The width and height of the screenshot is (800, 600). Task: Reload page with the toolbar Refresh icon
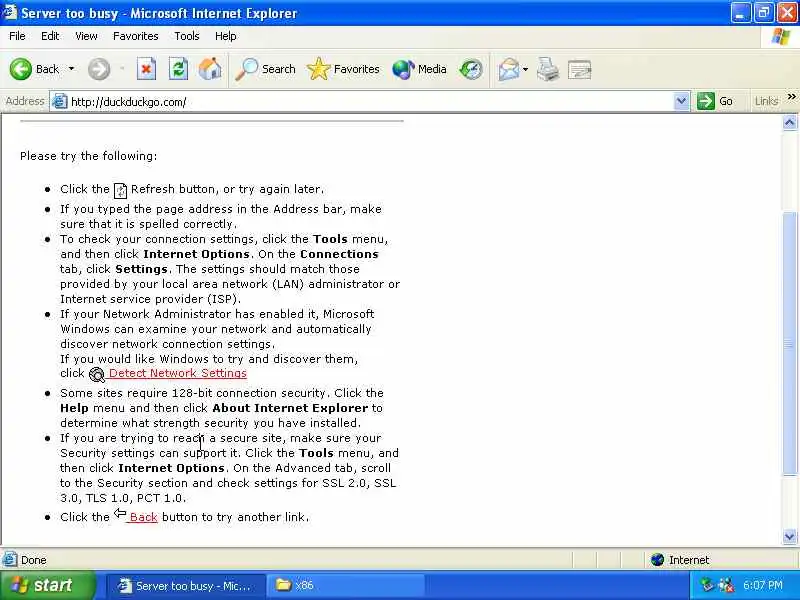click(178, 69)
